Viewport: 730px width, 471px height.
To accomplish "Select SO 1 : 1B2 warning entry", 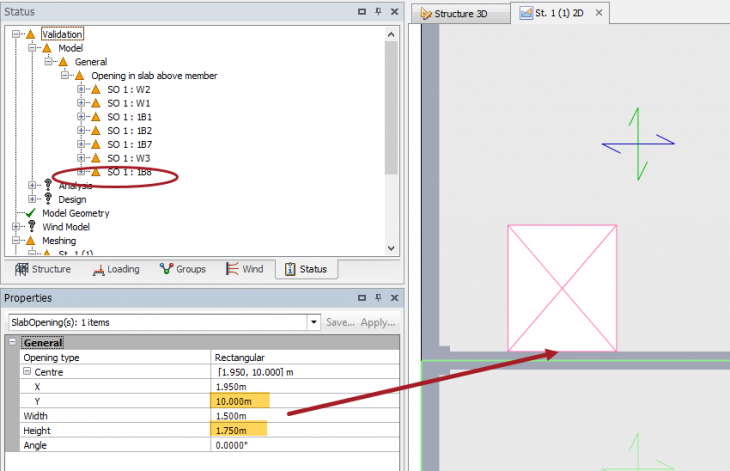I will pos(129,131).
